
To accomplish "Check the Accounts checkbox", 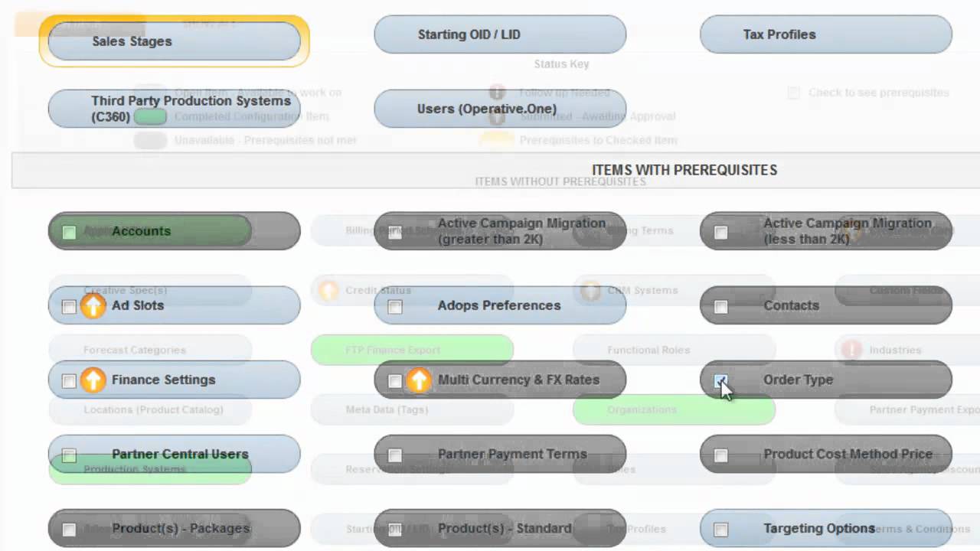I will tap(69, 232).
